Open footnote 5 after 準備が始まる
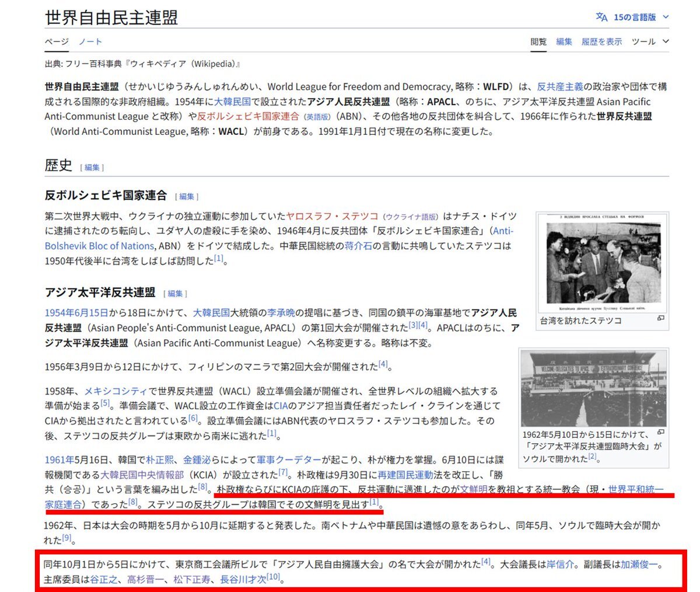700x592 pixels. click(106, 403)
